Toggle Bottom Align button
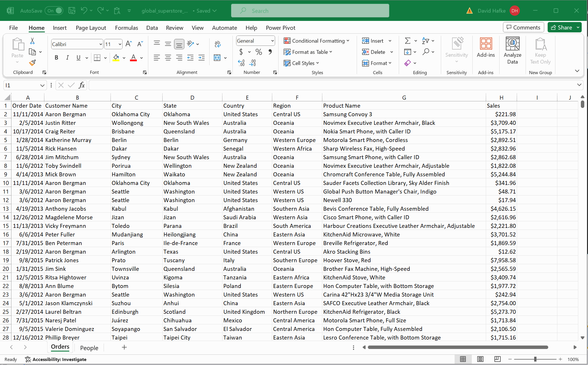This screenshot has height=365, width=588. [x=179, y=44]
